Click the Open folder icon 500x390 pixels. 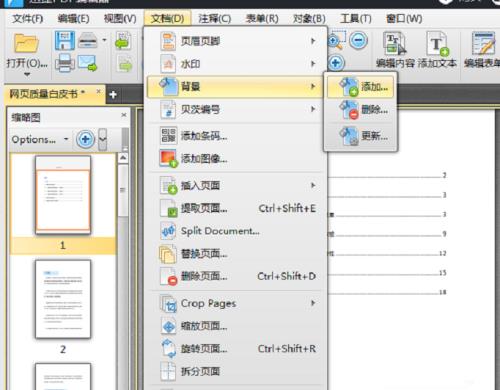26,43
